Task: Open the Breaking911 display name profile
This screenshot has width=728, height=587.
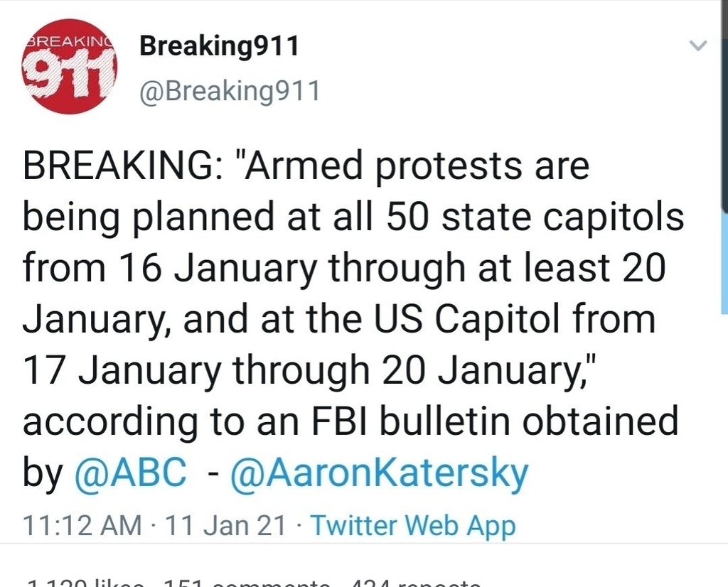Action: pyautogui.click(x=220, y=47)
